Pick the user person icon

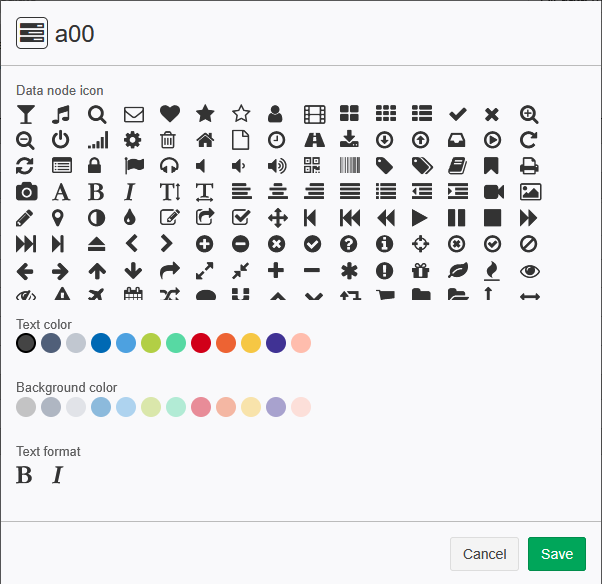pyautogui.click(x=275, y=114)
